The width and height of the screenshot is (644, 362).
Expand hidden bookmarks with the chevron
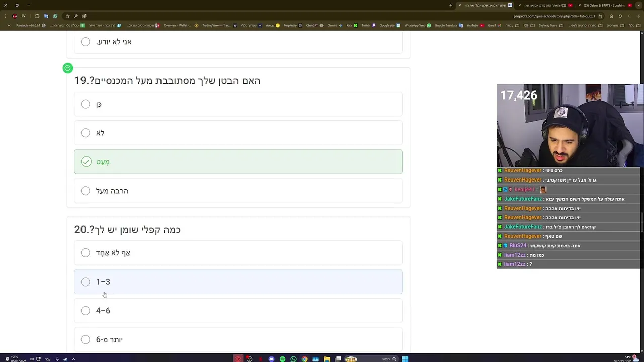[x=9, y=25]
